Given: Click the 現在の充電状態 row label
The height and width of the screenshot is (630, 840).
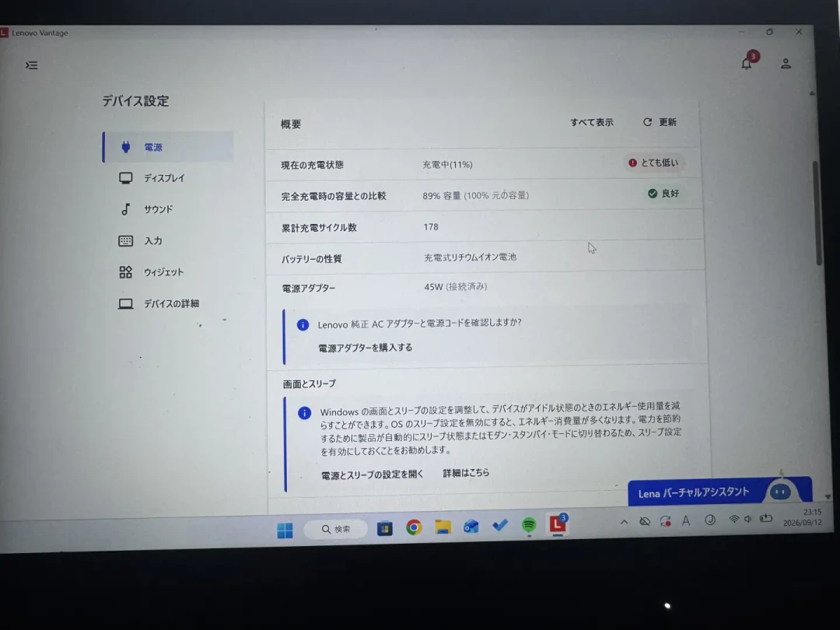Looking at the screenshot, I should pyautogui.click(x=313, y=165).
